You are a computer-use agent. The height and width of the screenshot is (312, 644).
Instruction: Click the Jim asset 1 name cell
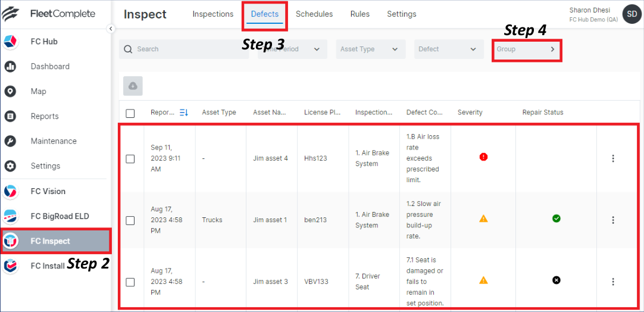[x=270, y=220]
